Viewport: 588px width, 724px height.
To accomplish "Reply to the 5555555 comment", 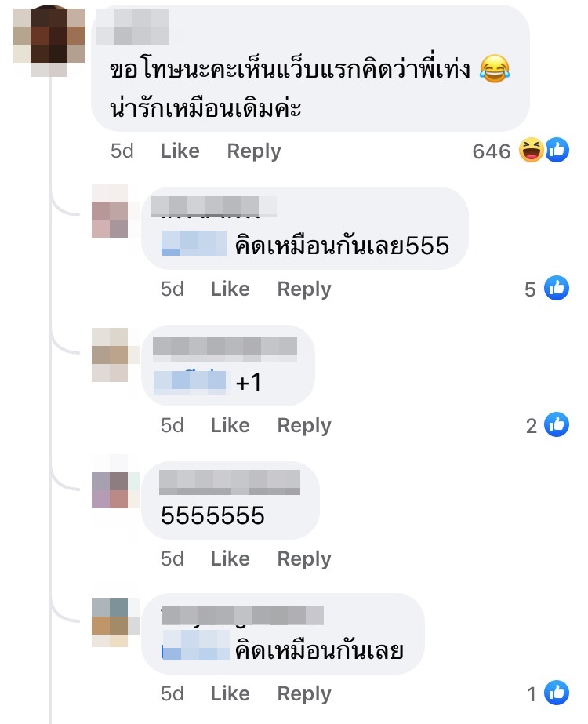I will tap(304, 559).
